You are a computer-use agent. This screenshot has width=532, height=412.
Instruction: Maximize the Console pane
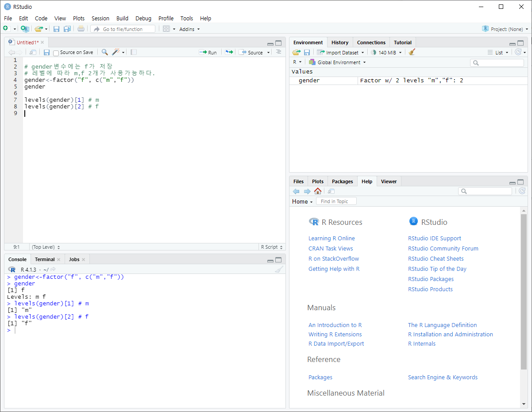pyautogui.click(x=278, y=260)
